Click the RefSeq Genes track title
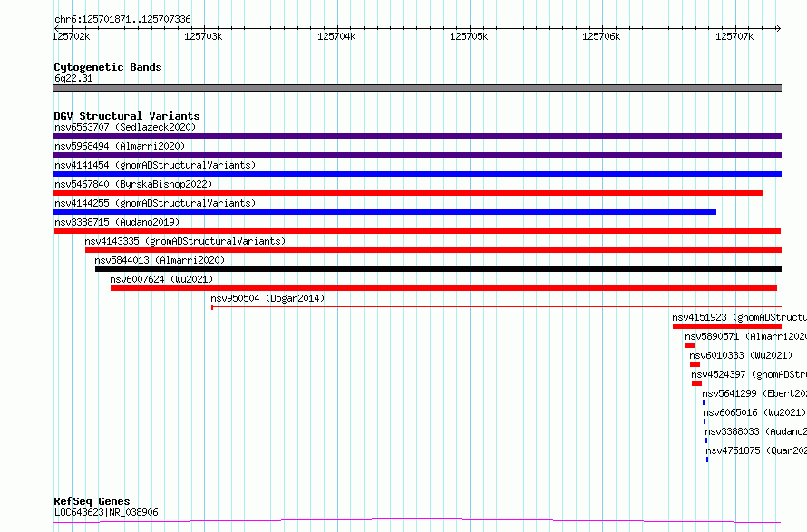The image size is (807, 532). point(92,502)
